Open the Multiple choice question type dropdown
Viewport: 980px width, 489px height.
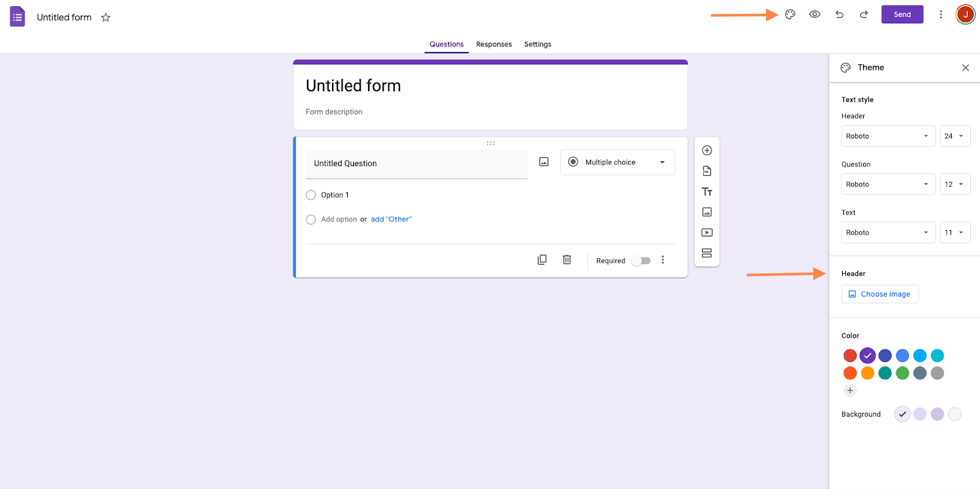coord(617,162)
